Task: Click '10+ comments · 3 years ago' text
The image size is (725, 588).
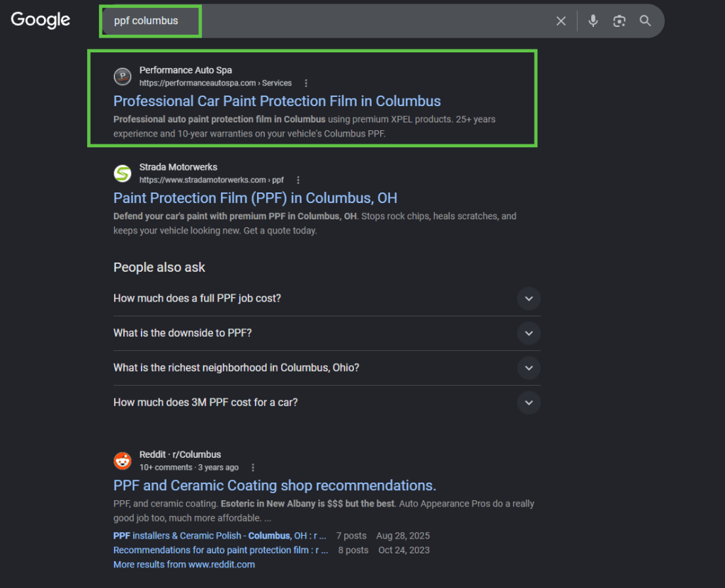Action: pyautogui.click(x=189, y=468)
